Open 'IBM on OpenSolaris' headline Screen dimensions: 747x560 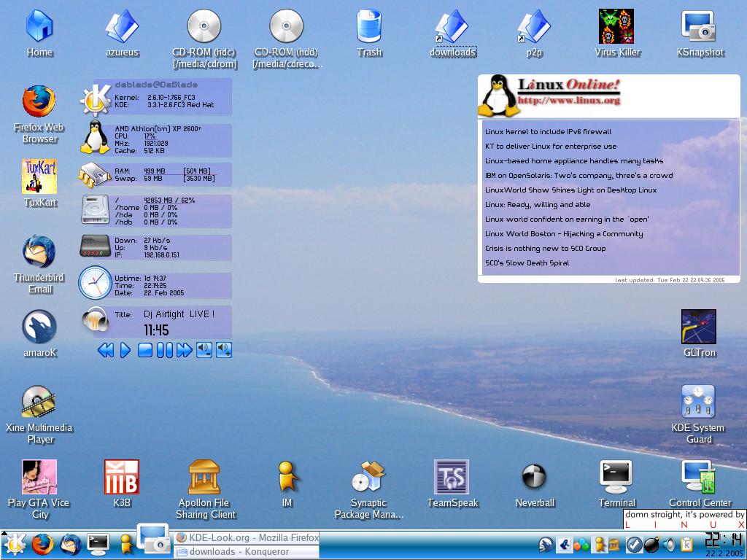(x=578, y=175)
